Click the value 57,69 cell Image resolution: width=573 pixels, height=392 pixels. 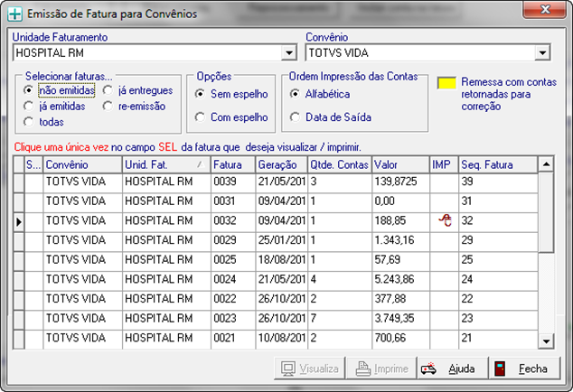[400, 261]
